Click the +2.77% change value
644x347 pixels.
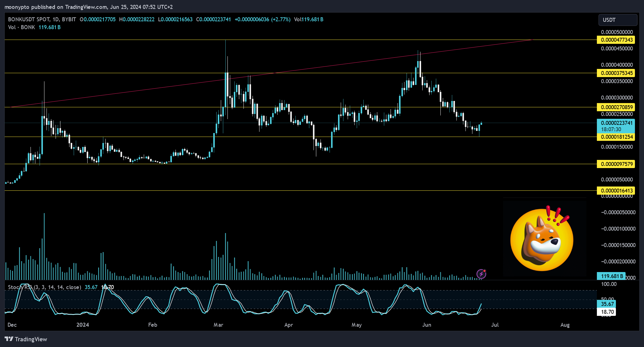tap(281, 19)
